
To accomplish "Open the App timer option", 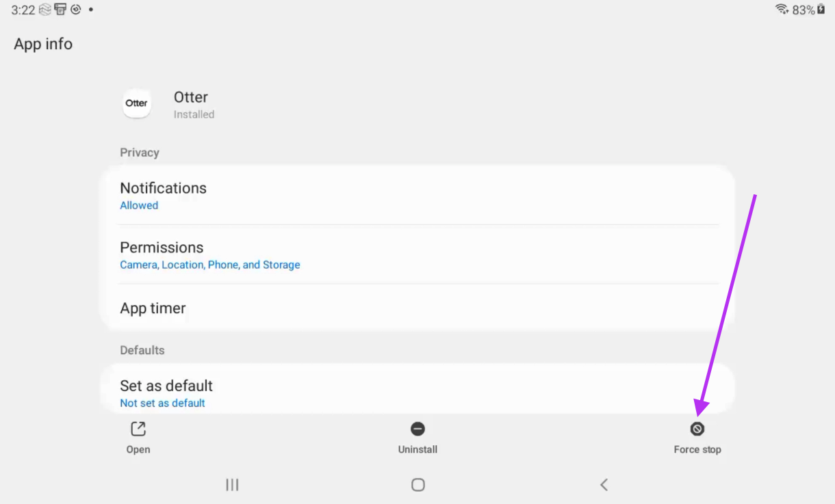I will (417, 308).
